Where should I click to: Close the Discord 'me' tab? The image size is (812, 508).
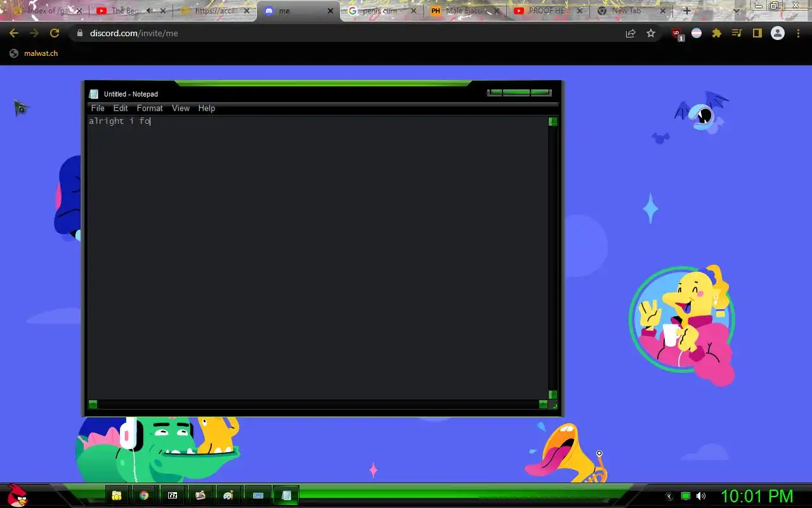(x=330, y=11)
